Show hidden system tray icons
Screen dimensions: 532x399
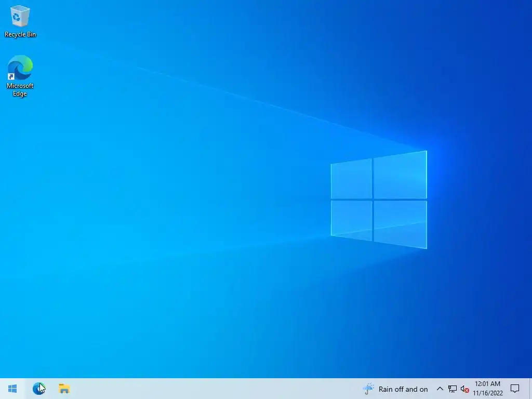pyautogui.click(x=440, y=389)
